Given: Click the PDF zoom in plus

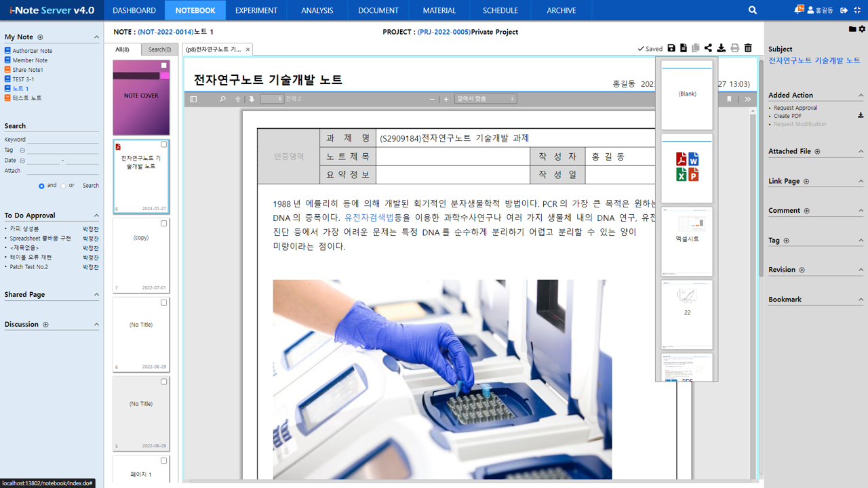Looking at the screenshot, I should click(x=446, y=99).
